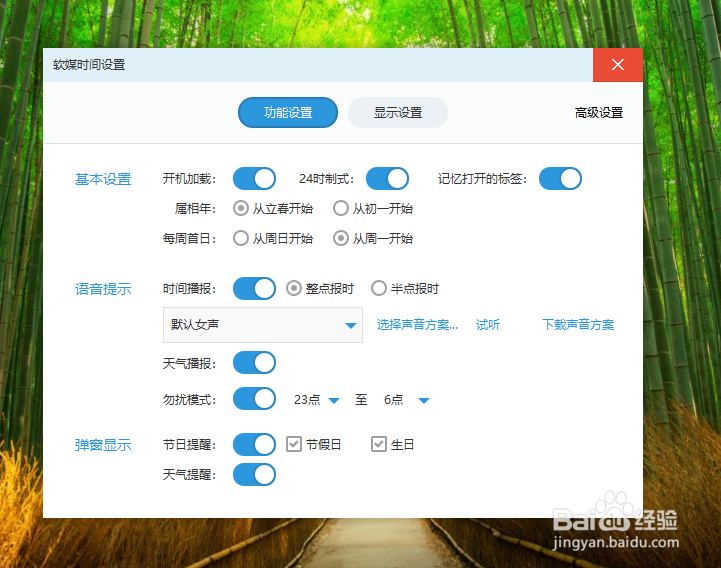Viewport: 721px width, 568px height.
Task: Open the 23点 start hour dropdown
Action: (316, 400)
